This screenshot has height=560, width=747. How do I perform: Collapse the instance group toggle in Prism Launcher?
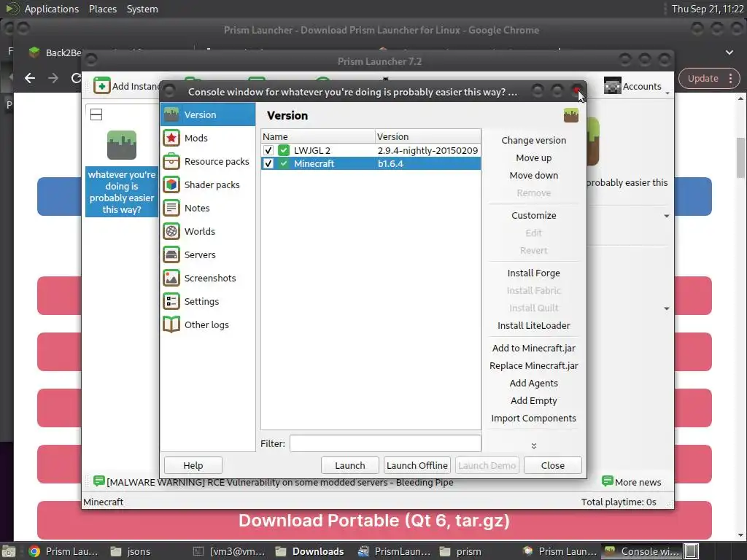click(96, 114)
